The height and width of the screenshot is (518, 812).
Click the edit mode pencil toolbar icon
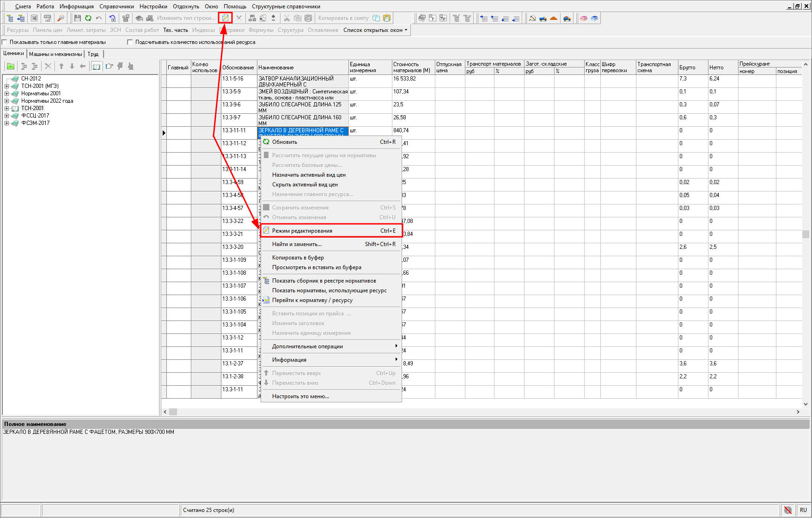[225, 18]
